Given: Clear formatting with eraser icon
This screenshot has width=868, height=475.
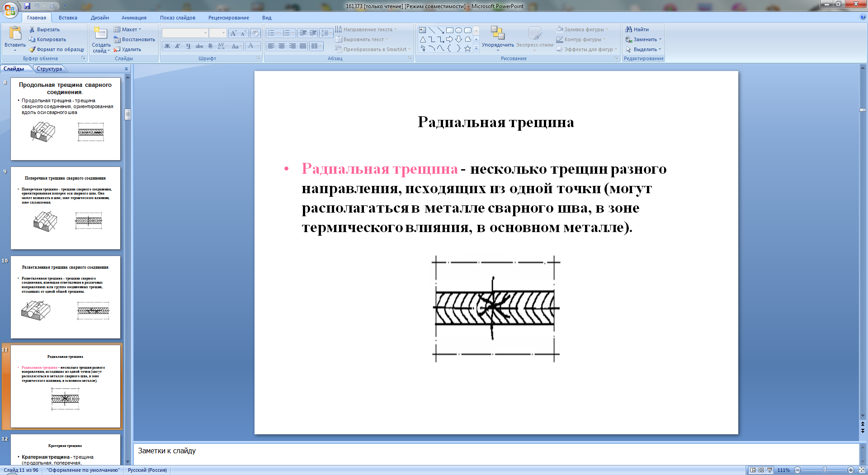Looking at the screenshot, I should 255,33.
